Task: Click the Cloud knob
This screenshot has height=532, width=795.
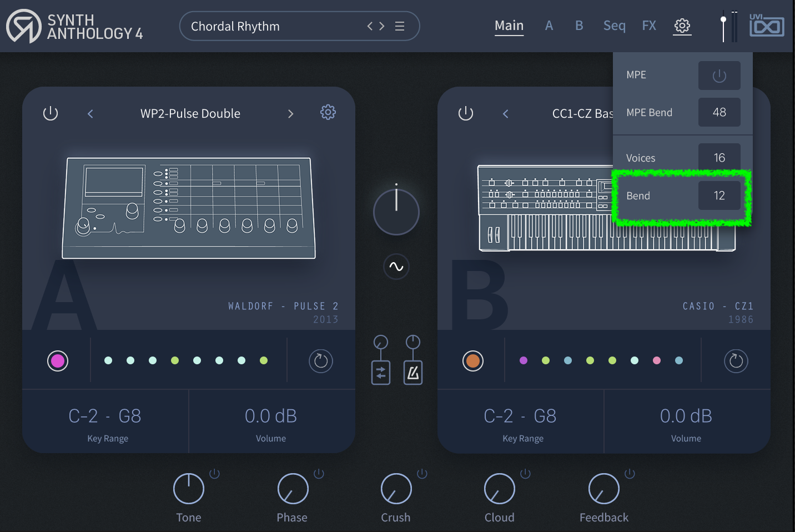Action: (x=500, y=489)
